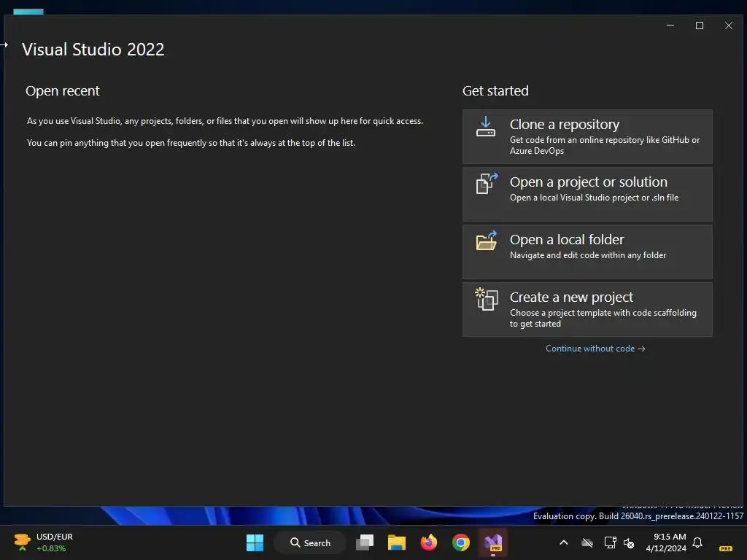Minimize the Visual Studio 2022 window

pyautogui.click(x=670, y=26)
